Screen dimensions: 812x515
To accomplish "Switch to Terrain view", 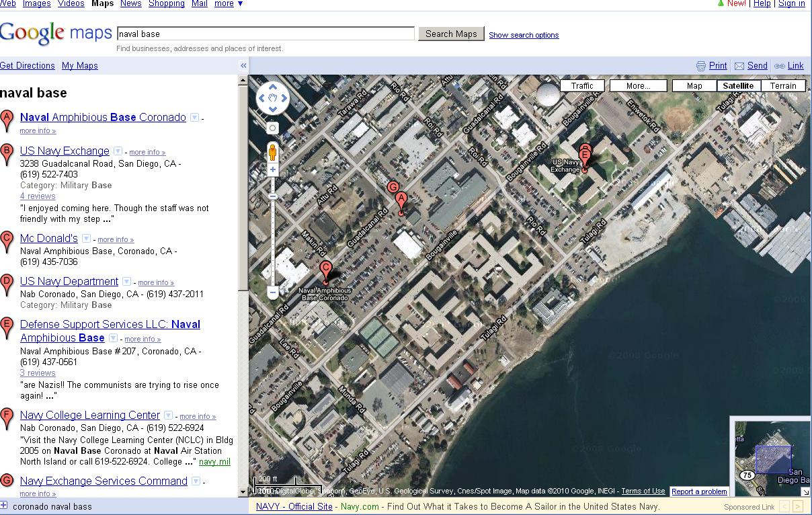I will click(783, 86).
